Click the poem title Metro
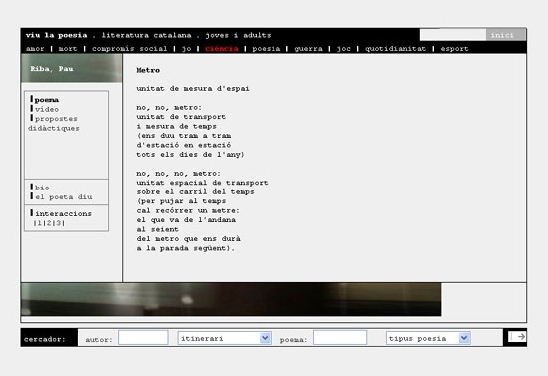 tap(148, 70)
